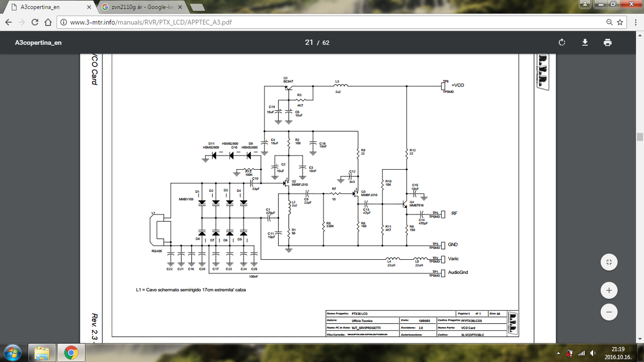Click the L1 cable note text

click(191, 290)
